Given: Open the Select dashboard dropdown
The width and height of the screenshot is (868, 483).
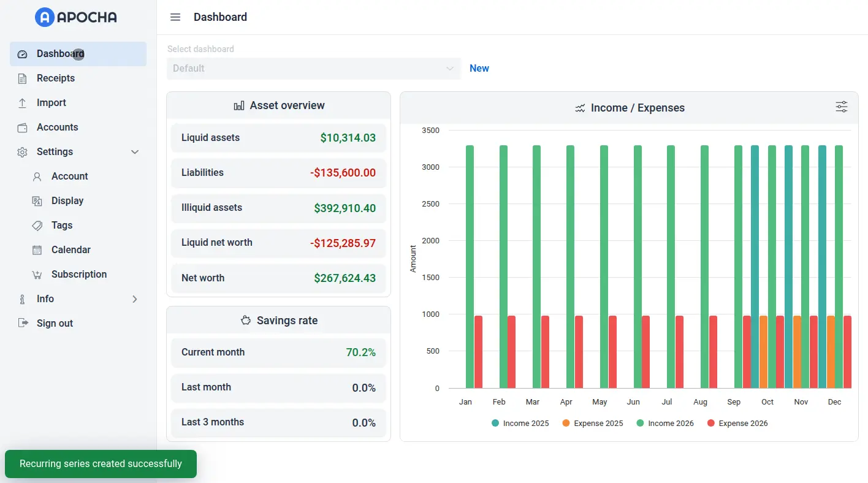Looking at the screenshot, I should click(x=313, y=69).
